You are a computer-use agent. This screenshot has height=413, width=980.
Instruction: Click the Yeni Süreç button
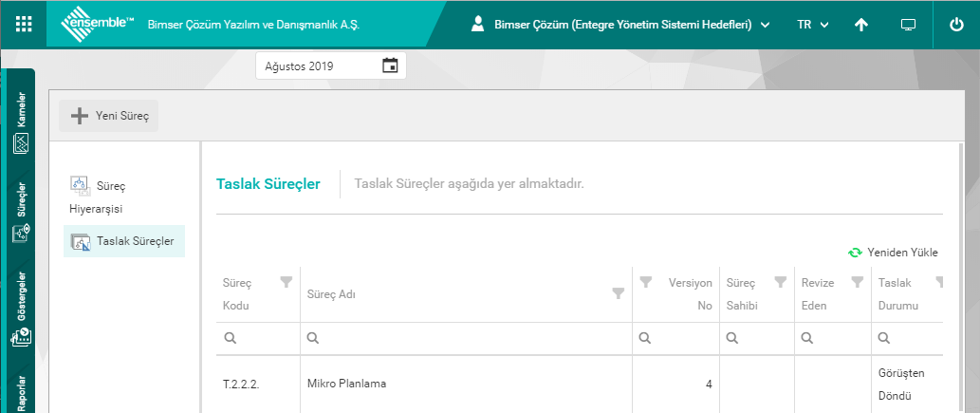[x=109, y=116]
